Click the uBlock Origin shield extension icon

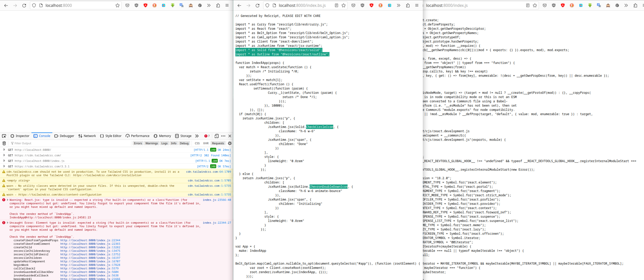pos(136,5)
